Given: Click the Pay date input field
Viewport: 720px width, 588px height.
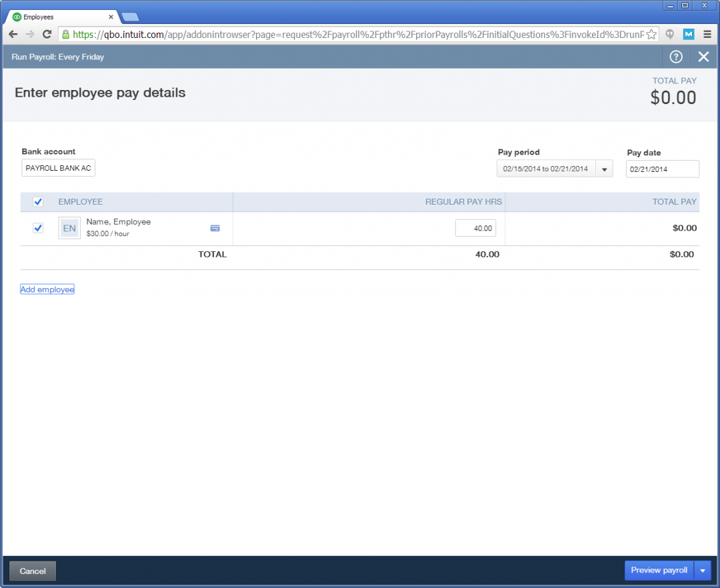Looking at the screenshot, I should (x=662, y=169).
